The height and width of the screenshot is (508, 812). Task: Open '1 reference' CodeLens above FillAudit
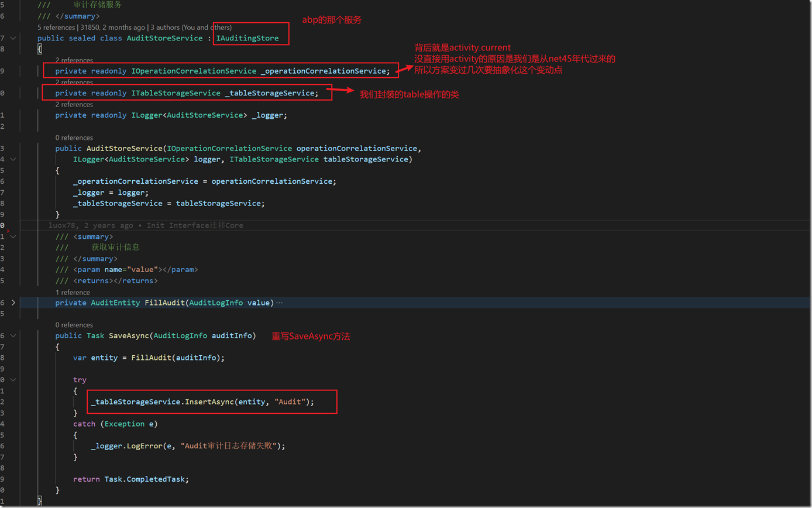pos(73,293)
